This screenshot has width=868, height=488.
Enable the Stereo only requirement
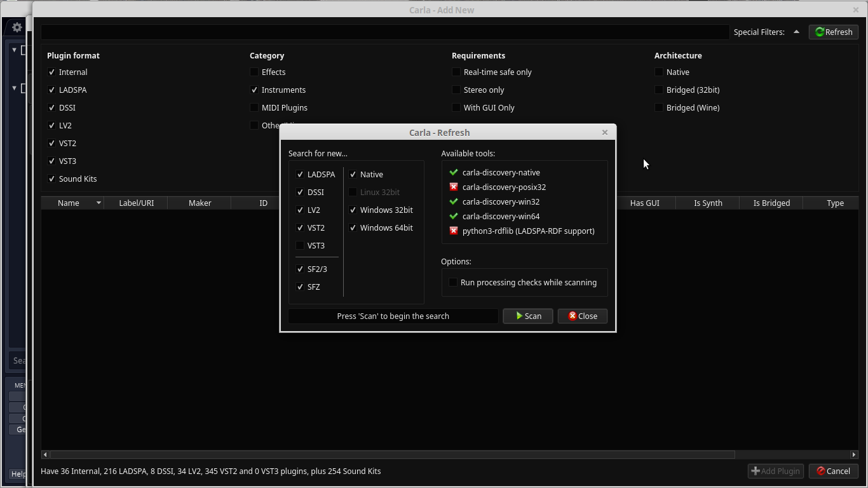click(456, 90)
